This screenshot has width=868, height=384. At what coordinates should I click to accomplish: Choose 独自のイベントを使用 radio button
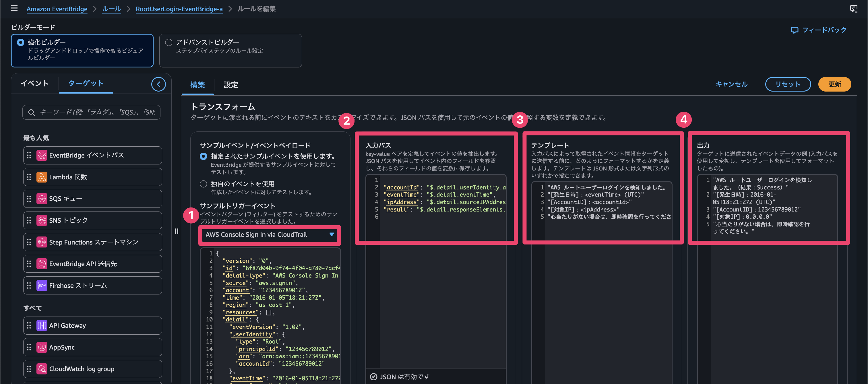(x=203, y=184)
